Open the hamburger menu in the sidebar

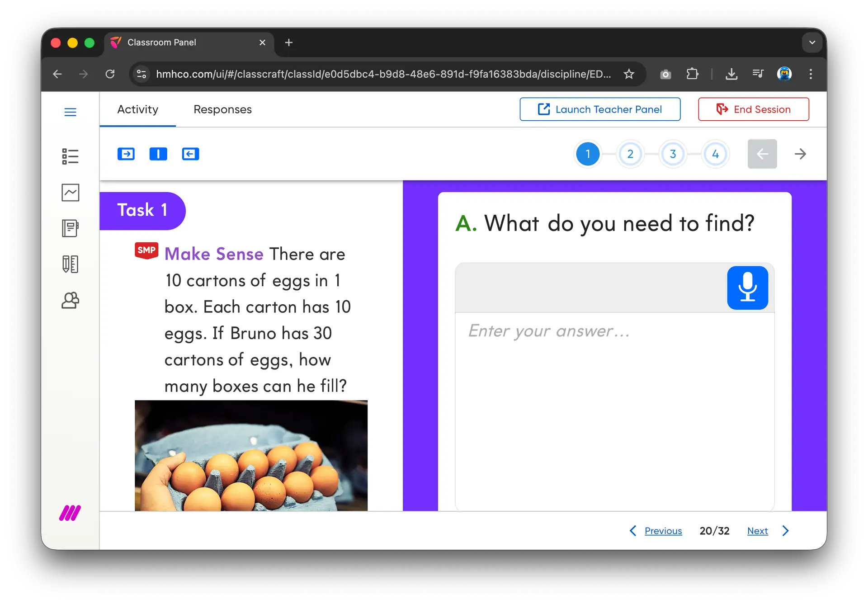click(70, 112)
